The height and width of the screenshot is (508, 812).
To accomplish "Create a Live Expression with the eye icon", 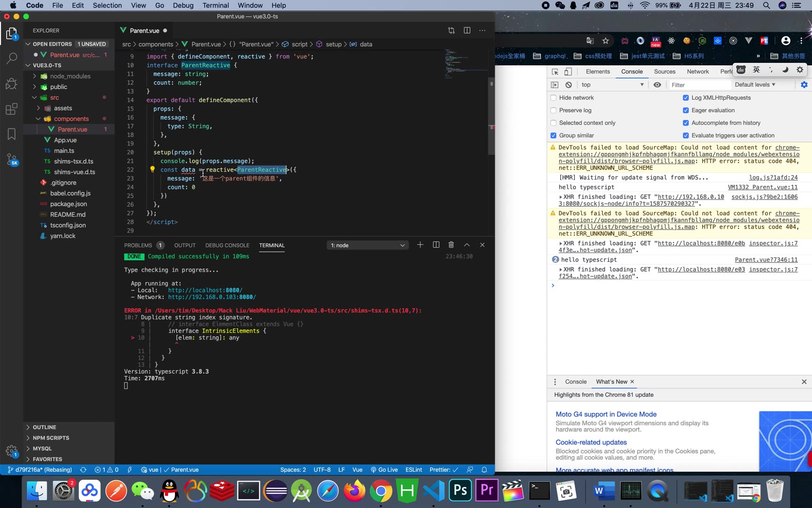I will 657,85.
